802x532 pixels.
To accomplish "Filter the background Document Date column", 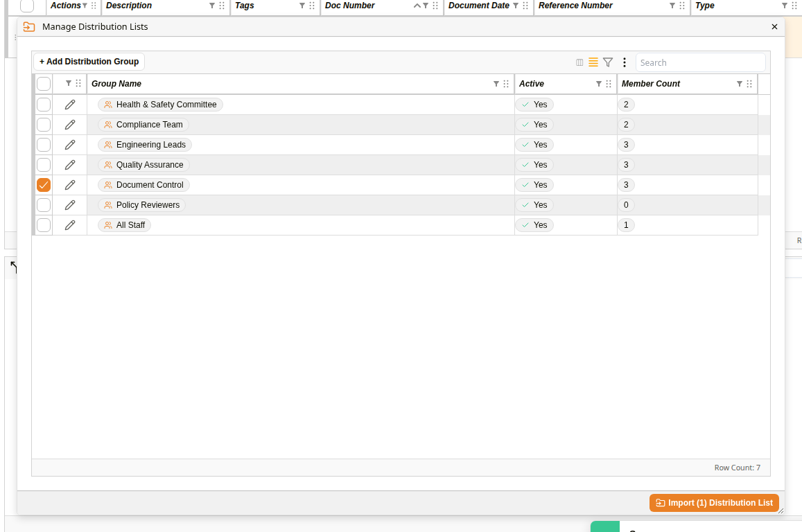I will click(x=516, y=6).
